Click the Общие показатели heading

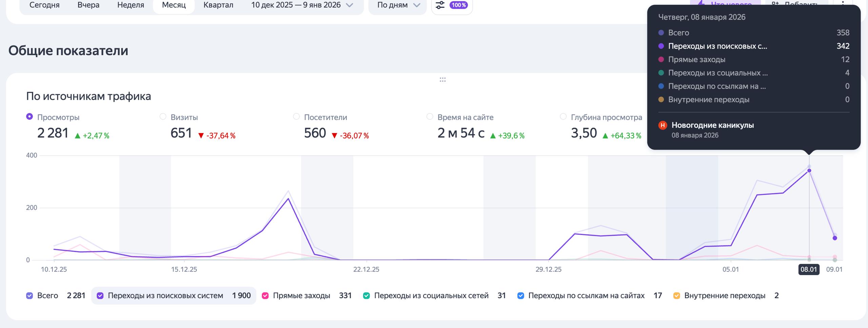coord(68,51)
